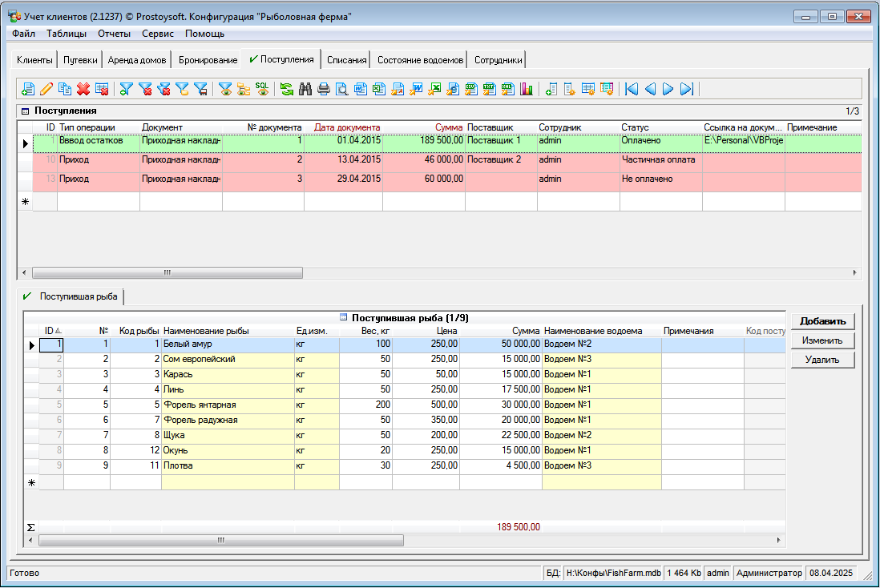The width and height of the screenshot is (880, 588).
Task: Click the printer icon in toolbar
Action: coord(324,89)
